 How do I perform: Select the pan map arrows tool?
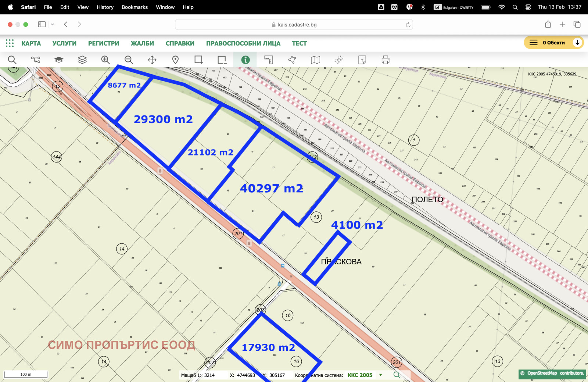point(152,60)
